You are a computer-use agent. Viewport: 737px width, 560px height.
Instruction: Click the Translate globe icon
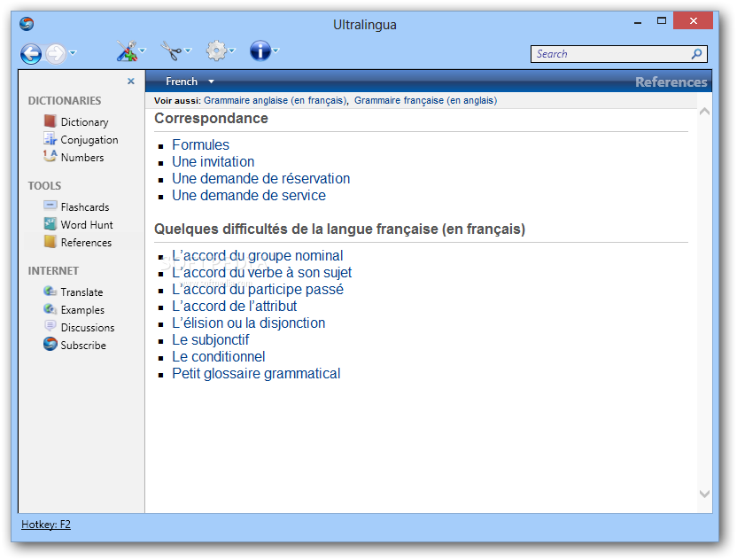[50, 291]
